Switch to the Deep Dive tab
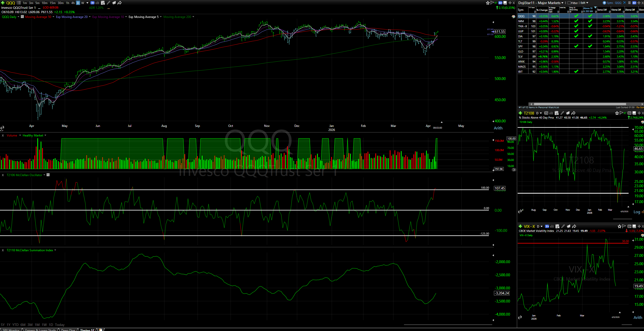The image size is (644, 331). pyautogui.click(x=68, y=329)
